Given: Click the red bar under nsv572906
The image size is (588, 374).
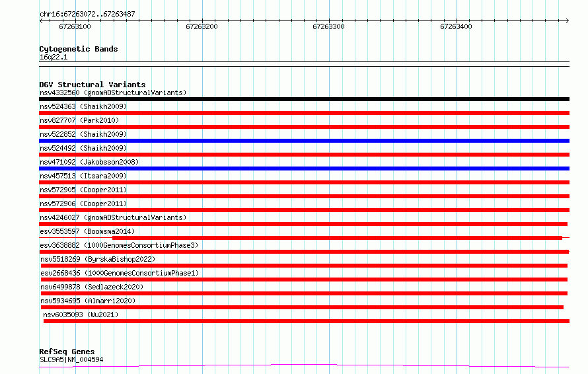Looking at the screenshot, I should [x=304, y=210].
